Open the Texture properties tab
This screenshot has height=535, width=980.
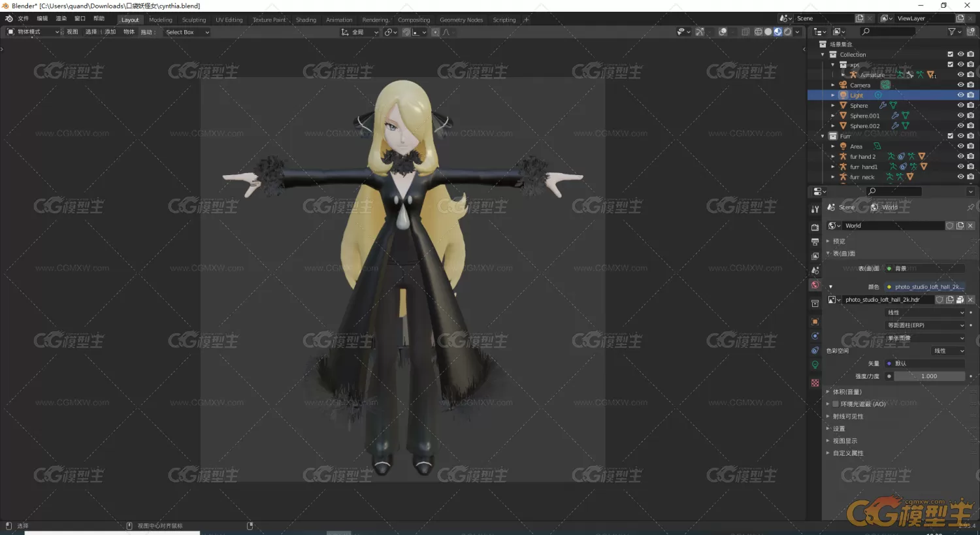(815, 383)
